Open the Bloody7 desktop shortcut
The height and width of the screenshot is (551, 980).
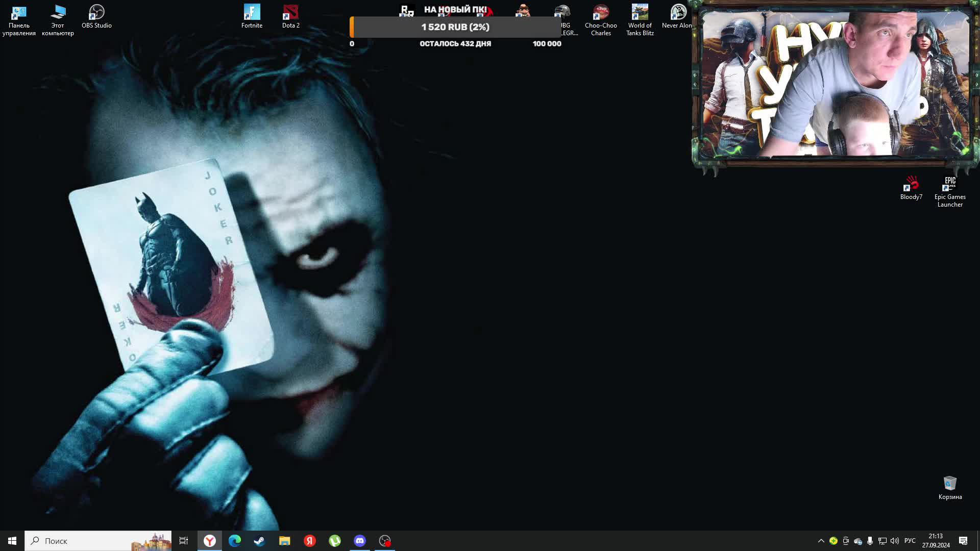pos(911,188)
